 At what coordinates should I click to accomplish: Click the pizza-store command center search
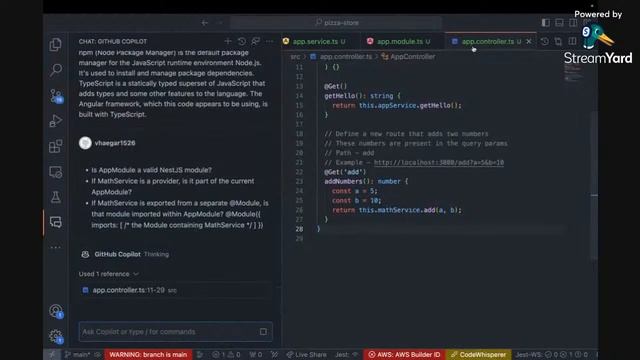tap(336, 22)
